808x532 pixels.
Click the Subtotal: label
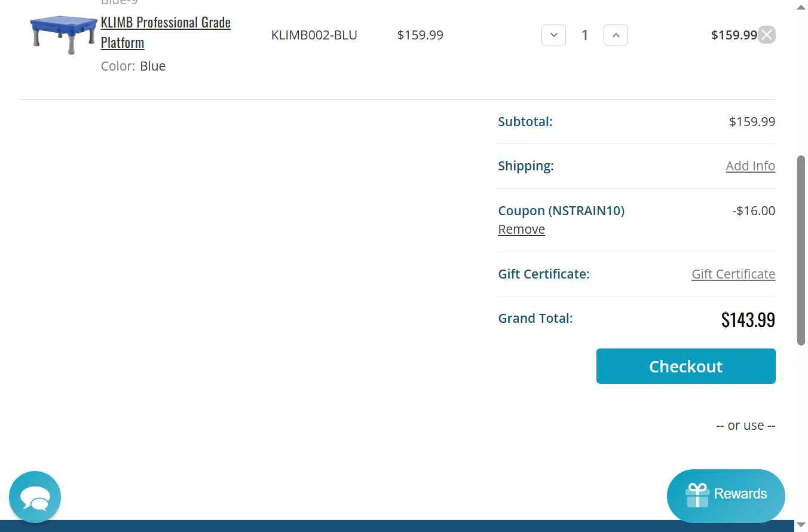tap(525, 121)
